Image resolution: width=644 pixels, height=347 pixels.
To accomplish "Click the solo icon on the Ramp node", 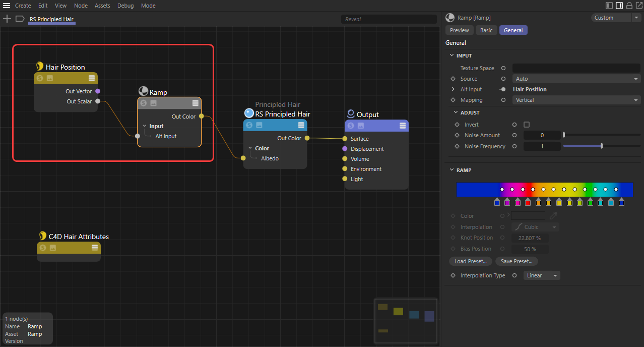I will tap(144, 103).
